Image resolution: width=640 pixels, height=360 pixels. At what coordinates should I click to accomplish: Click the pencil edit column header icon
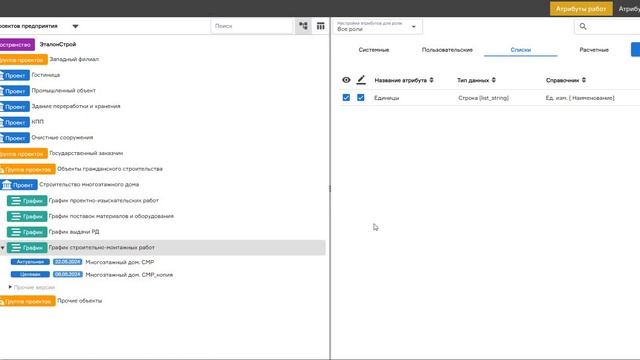[361, 80]
